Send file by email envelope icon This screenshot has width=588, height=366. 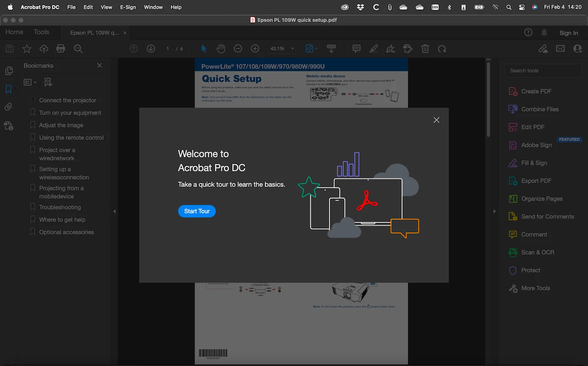coord(560,49)
